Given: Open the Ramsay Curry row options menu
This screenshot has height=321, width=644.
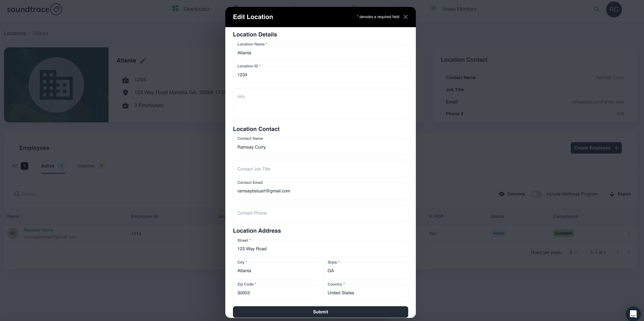Looking at the screenshot, I should click(629, 233).
